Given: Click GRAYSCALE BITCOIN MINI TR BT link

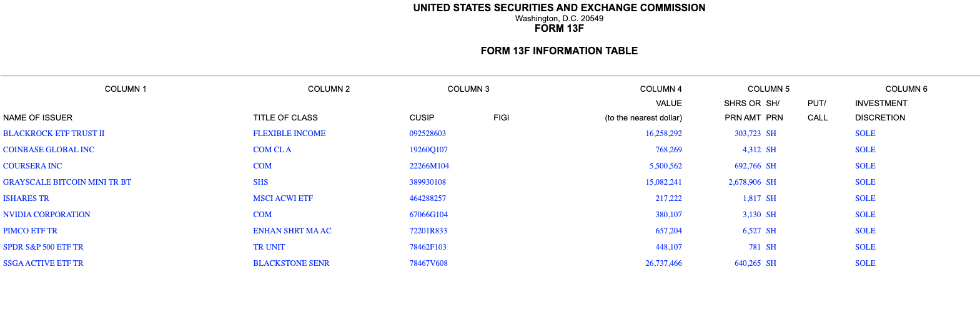Looking at the screenshot, I should (67, 182).
